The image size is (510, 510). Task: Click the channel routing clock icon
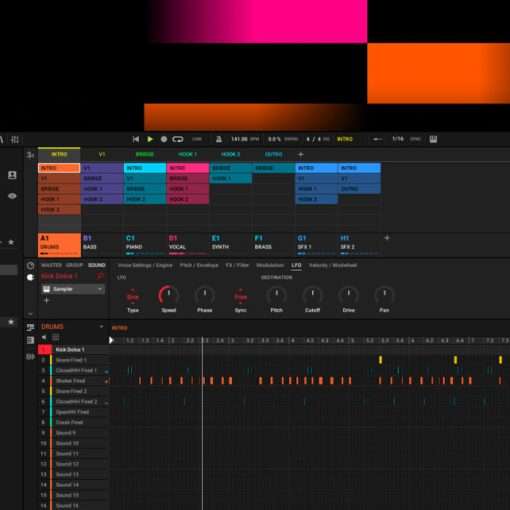pyautogui.click(x=30, y=266)
